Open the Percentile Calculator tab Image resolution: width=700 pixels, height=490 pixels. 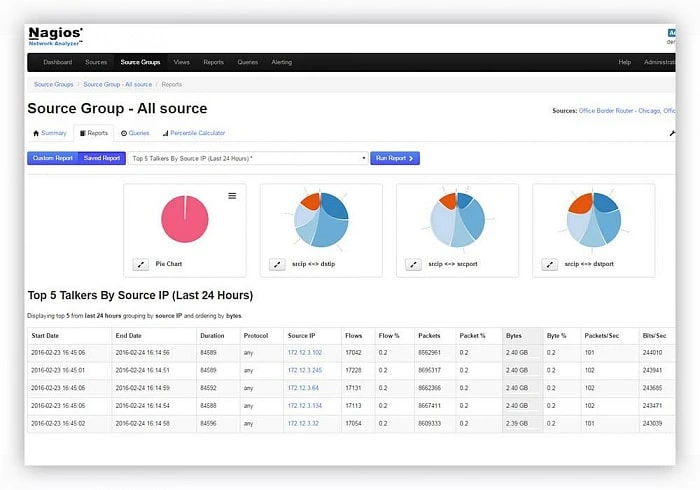(194, 133)
